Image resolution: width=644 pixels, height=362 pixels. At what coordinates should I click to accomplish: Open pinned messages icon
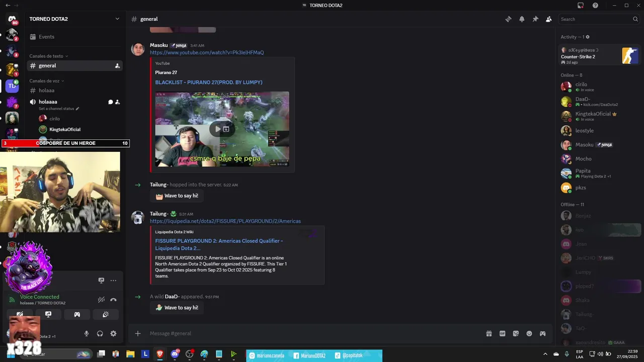click(535, 19)
